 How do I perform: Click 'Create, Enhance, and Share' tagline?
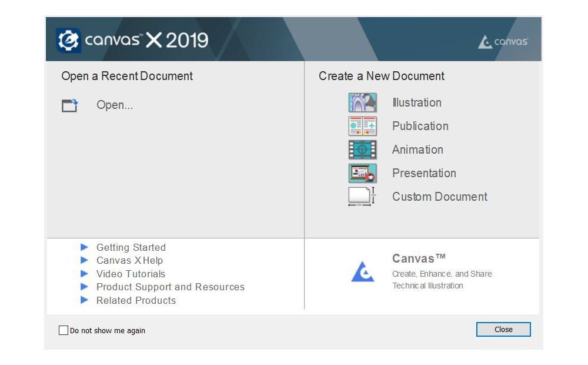[x=442, y=274]
